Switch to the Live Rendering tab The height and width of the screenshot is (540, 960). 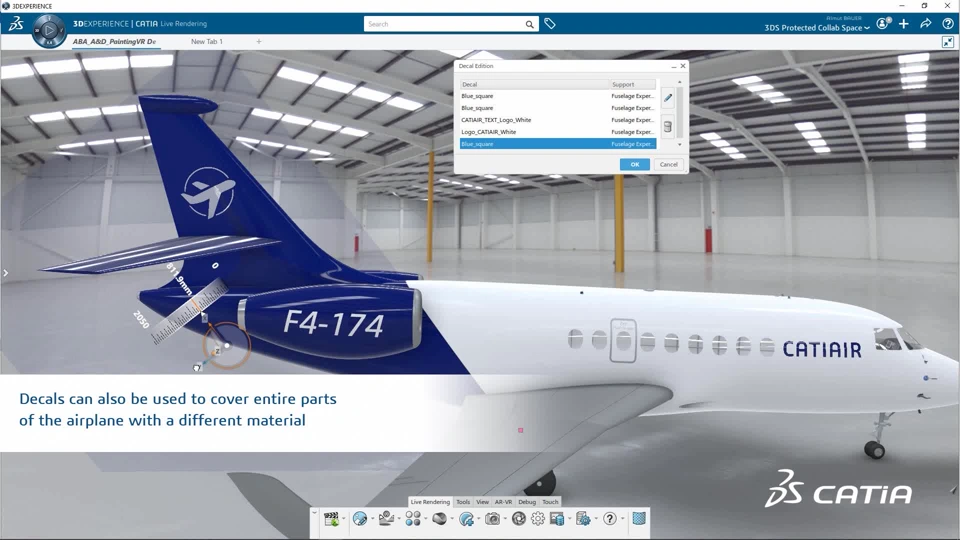click(430, 502)
